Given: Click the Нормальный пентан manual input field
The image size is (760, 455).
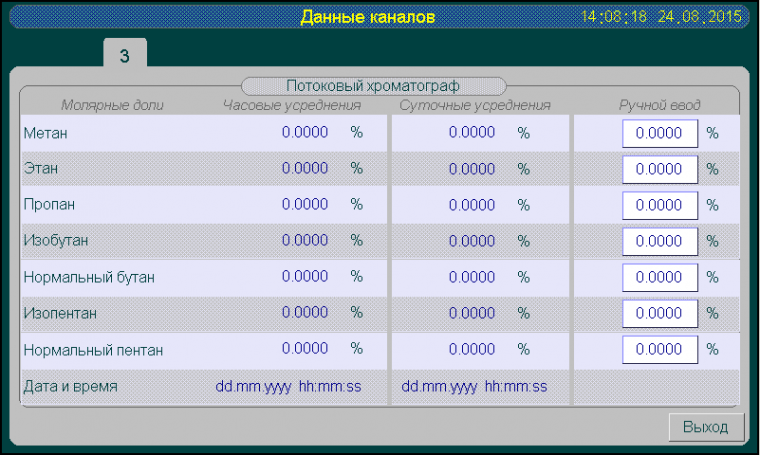Looking at the screenshot, I should pos(659,349).
